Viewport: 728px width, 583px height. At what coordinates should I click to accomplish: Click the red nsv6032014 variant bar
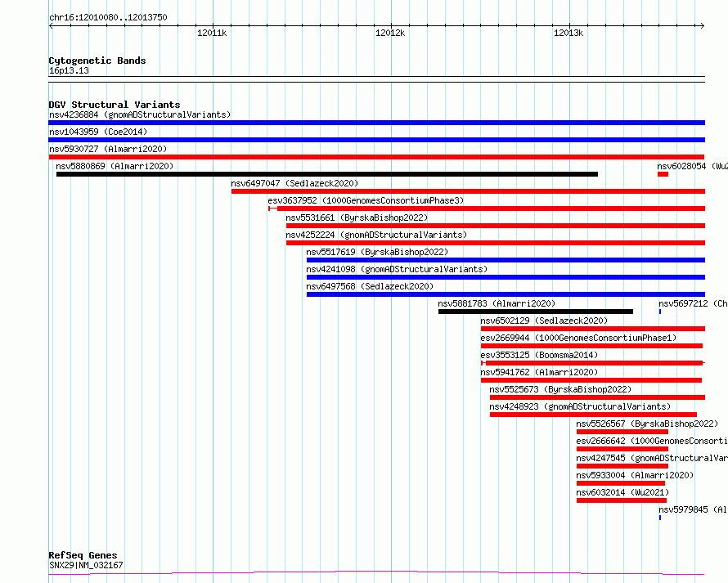click(x=621, y=500)
